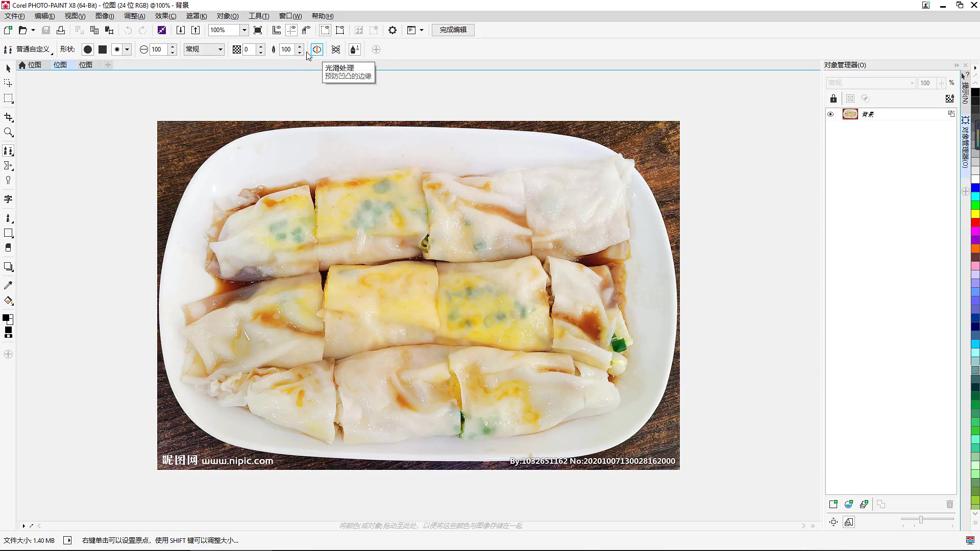The width and height of the screenshot is (980, 551).
Task: Open the Options gear icon
Action: pyautogui.click(x=393, y=30)
